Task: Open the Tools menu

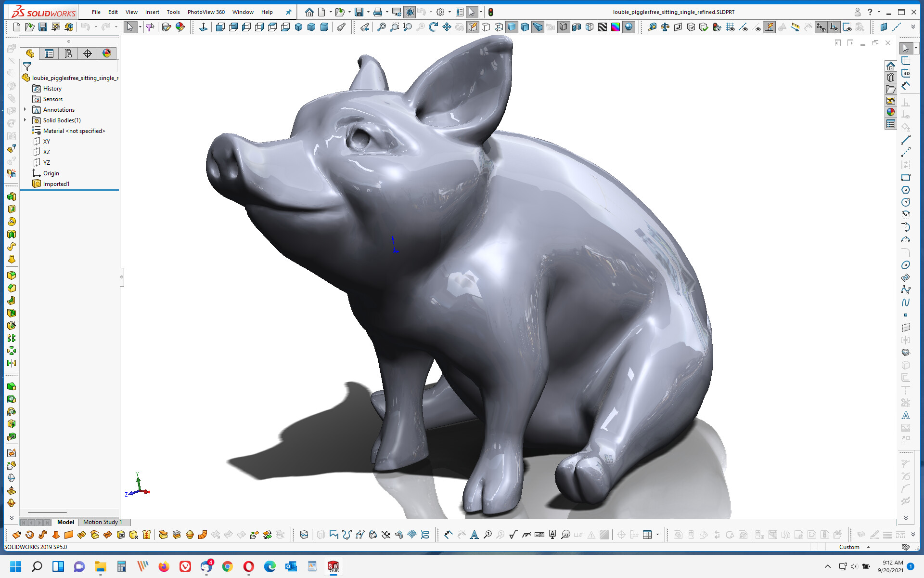Action: (x=173, y=12)
